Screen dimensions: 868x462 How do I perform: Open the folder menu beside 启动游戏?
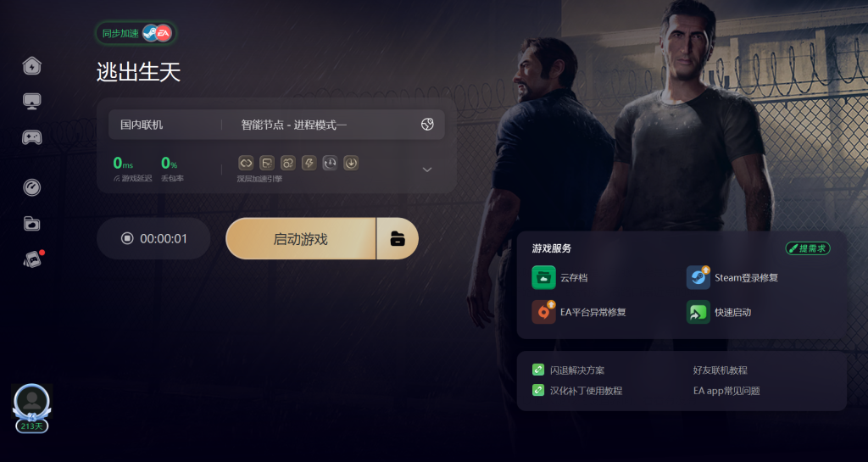398,238
